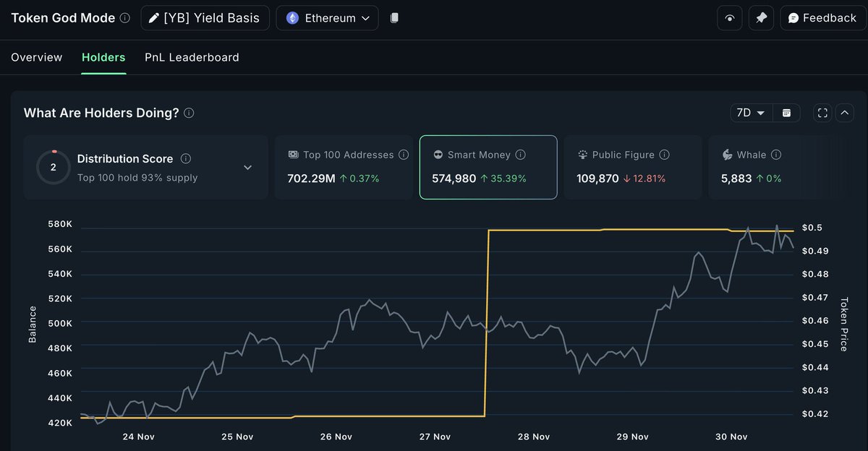Open the 7D time range dropdown
Screen dimensions: 868x451
[x=751, y=113]
